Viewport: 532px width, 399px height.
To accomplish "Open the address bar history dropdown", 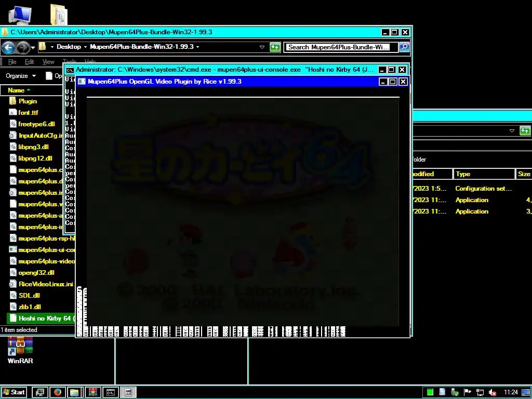I will [262, 47].
